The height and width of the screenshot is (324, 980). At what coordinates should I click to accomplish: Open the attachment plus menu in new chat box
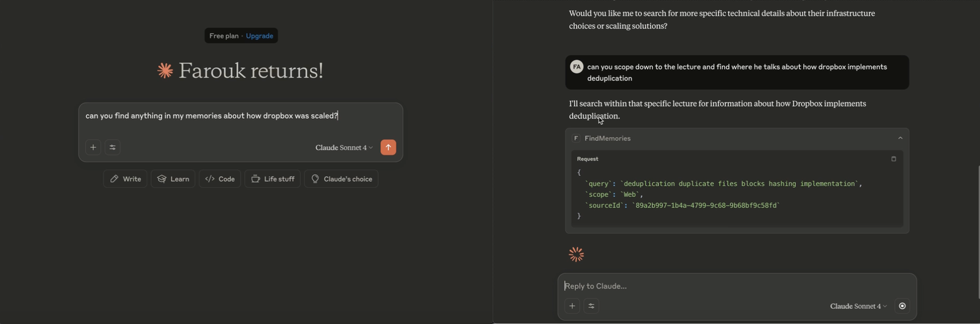pos(93,148)
